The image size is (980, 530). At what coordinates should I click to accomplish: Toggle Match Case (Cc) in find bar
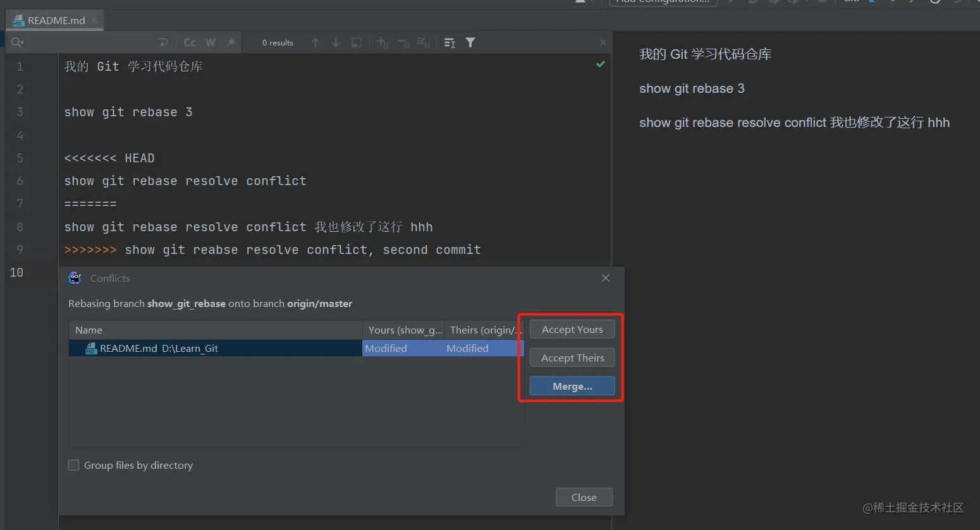tap(190, 42)
